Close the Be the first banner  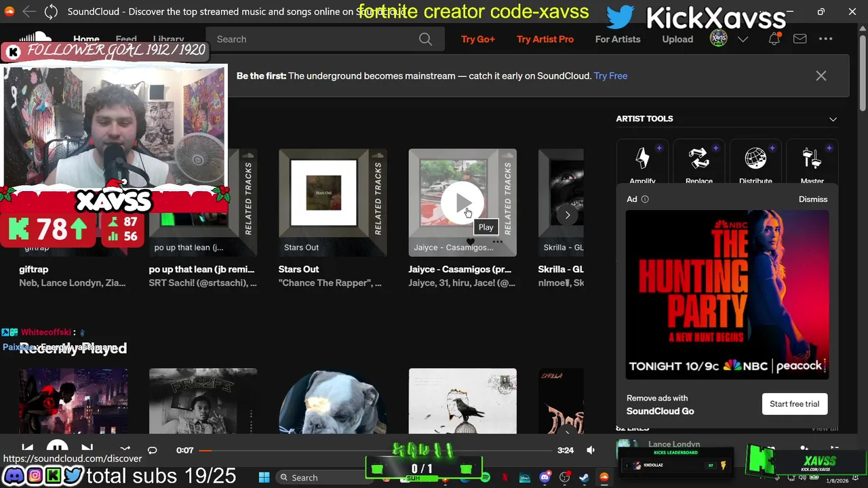821,76
